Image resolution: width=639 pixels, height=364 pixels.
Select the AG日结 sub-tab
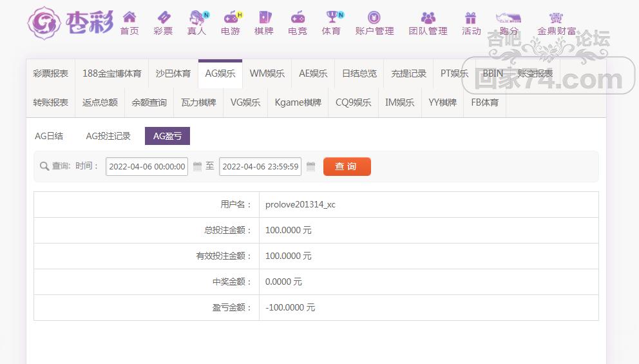pos(49,136)
